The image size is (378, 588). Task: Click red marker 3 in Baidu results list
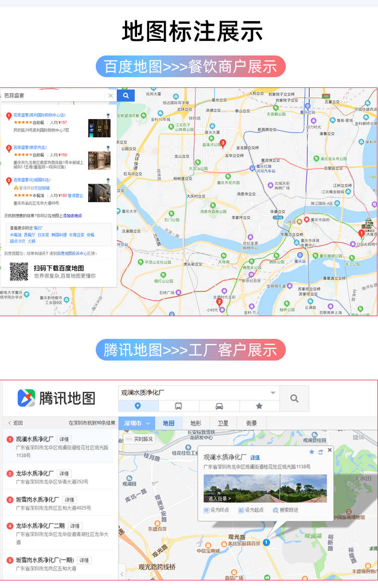pyautogui.click(x=9, y=181)
